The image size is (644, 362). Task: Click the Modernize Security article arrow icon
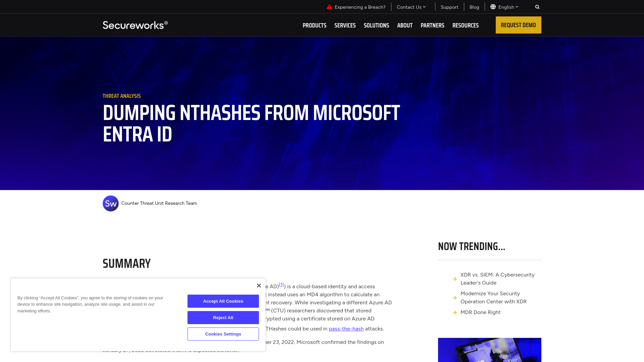pyautogui.click(x=455, y=297)
